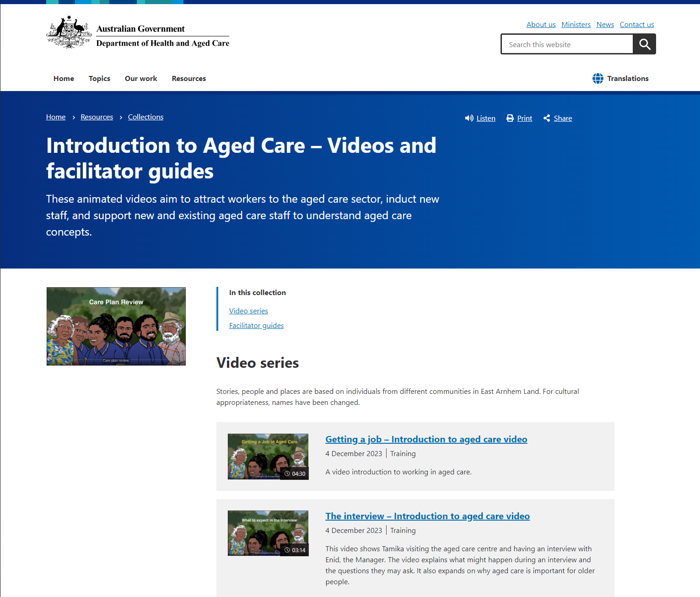Click the search magnifying glass icon
This screenshot has height=597, width=700.
644,44
